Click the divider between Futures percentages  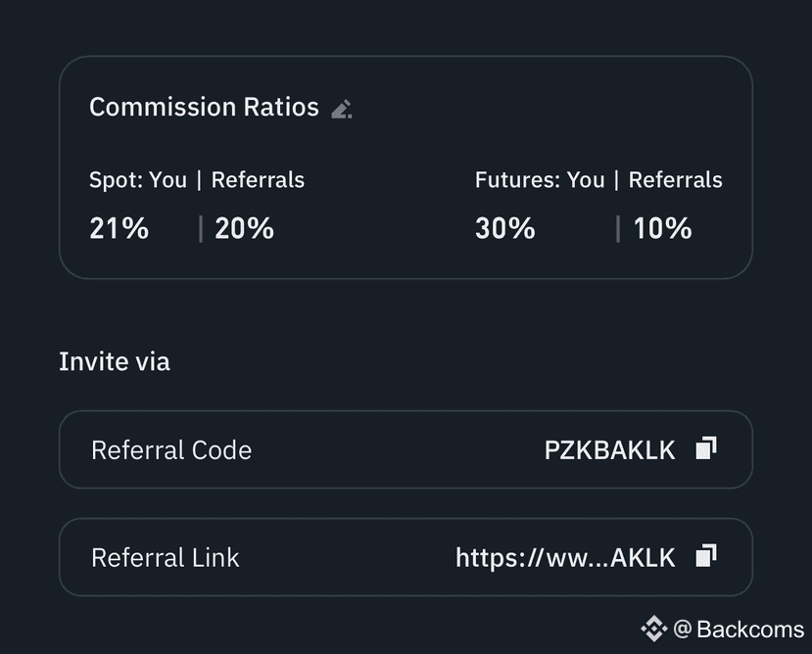(618, 228)
